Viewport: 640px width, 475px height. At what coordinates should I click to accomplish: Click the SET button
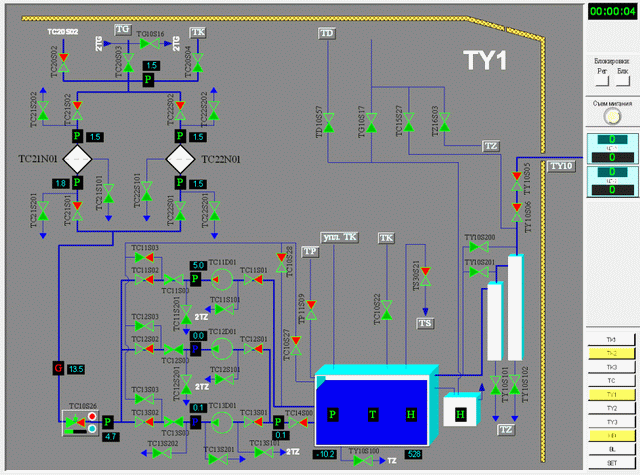611,463
